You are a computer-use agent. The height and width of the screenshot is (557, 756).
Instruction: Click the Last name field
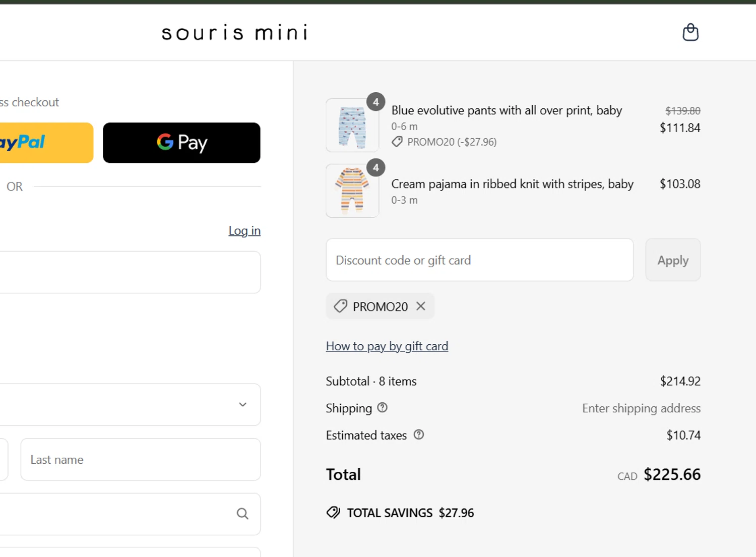click(x=141, y=459)
